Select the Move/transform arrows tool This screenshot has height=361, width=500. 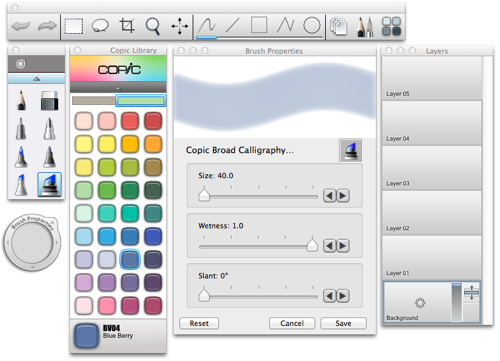(x=180, y=26)
